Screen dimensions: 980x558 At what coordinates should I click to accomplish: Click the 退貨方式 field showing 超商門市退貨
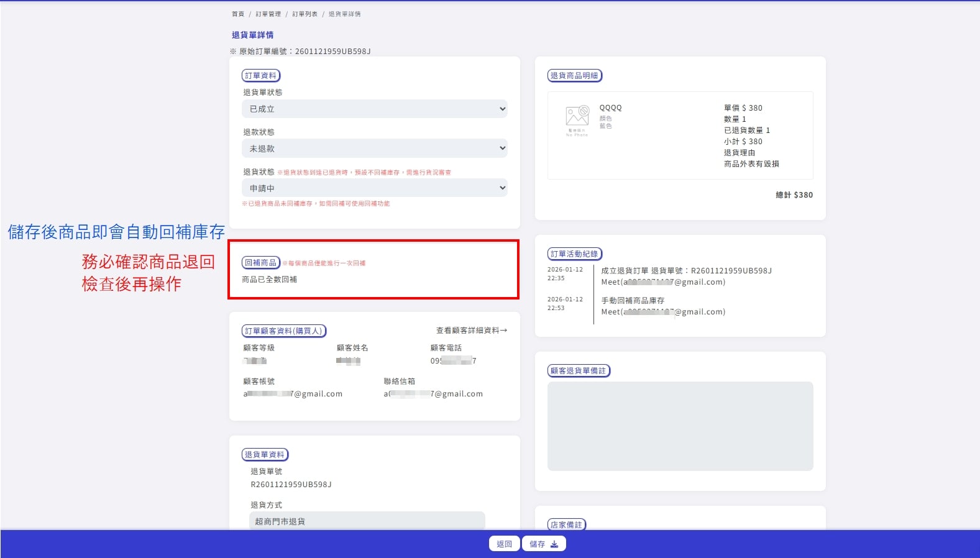tap(367, 521)
